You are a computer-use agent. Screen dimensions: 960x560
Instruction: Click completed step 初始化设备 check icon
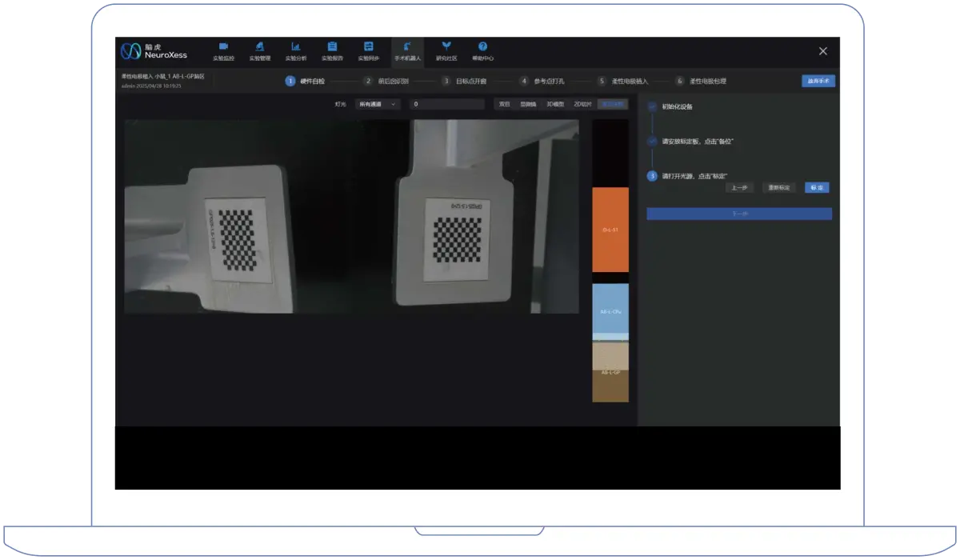click(652, 106)
